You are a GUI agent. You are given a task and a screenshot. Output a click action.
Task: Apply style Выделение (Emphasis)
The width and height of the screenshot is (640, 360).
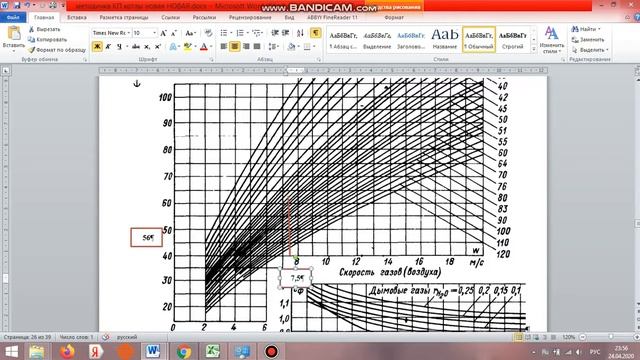tap(377, 40)
